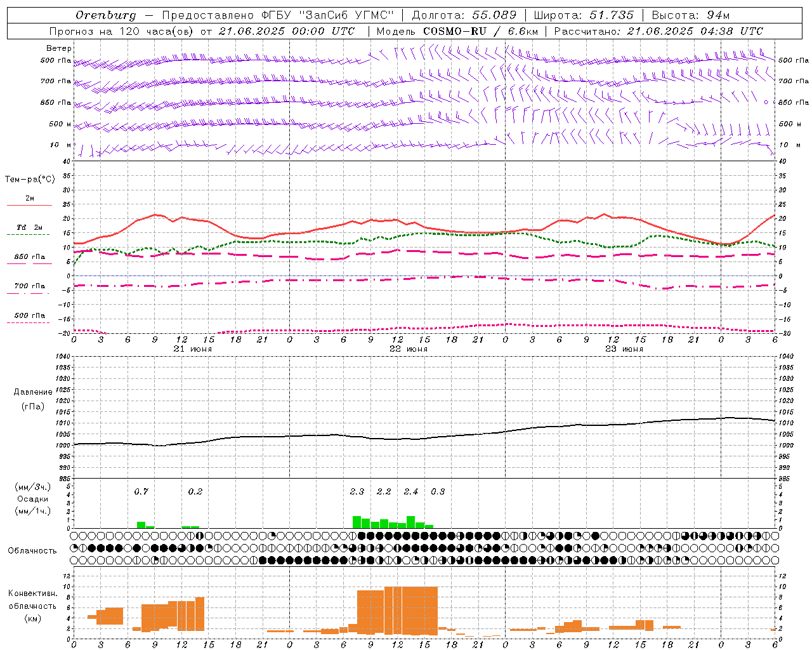Select the text "Предоставлено ФГБУ ЗапСиб УГМС"

278,15
